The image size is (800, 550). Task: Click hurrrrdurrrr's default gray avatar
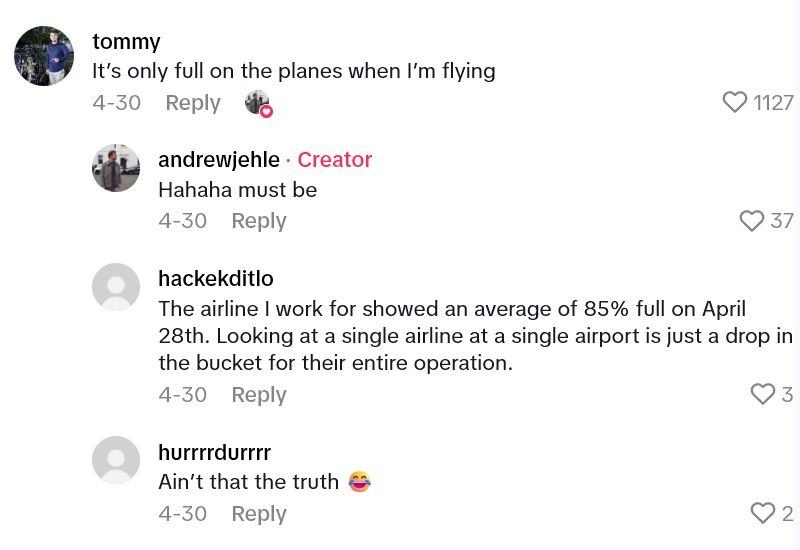(x=116, y=460)
